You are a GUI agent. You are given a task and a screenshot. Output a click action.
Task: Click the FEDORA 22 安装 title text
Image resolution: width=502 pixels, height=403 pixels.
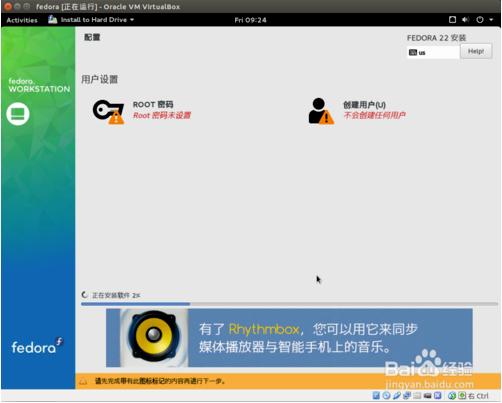pos(436,38)
